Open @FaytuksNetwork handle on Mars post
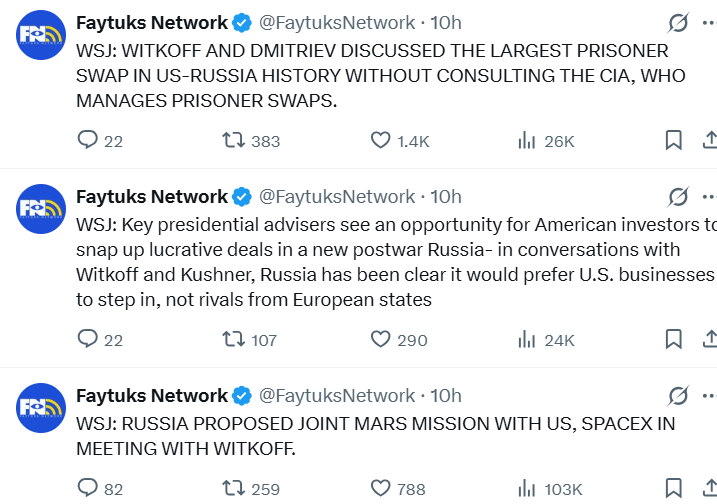The height and width of the screenshot is (504, 717). pyautogui.click(x=337, y=396)
